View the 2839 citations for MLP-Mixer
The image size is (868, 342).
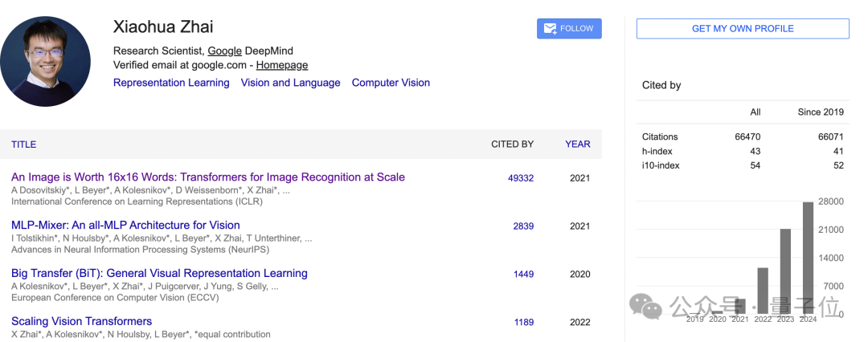coord(524,226)
